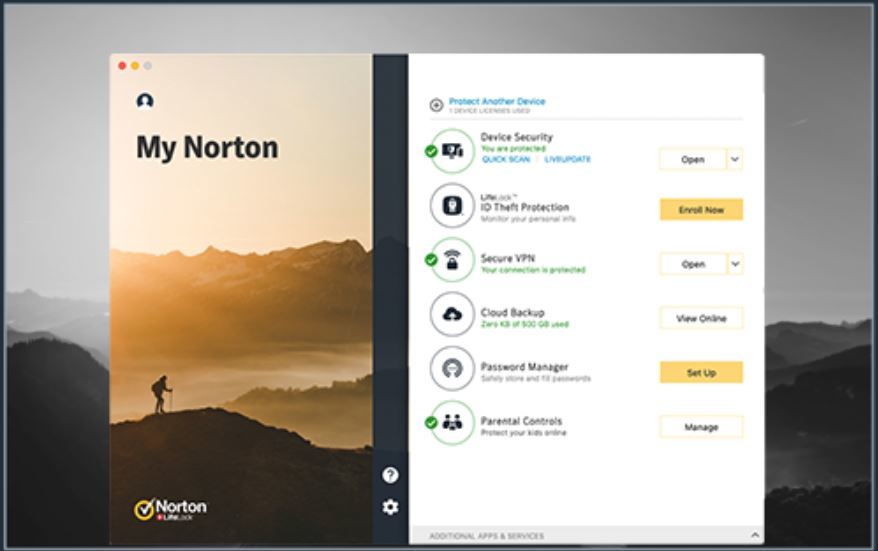
Task: Close the My Norton window
Action: click(122, 66)
